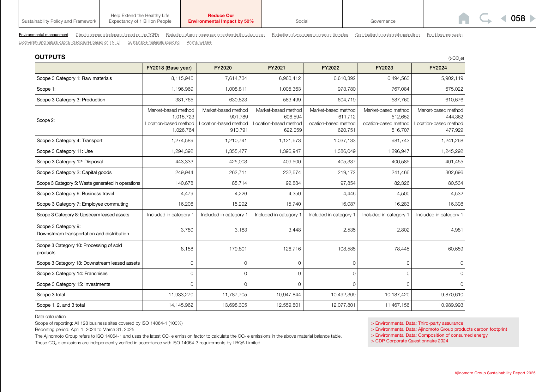This screenshot has width=554, height=392.
Task: Open Sustainable materials sourcing link
Action: [x=154, y=42]
